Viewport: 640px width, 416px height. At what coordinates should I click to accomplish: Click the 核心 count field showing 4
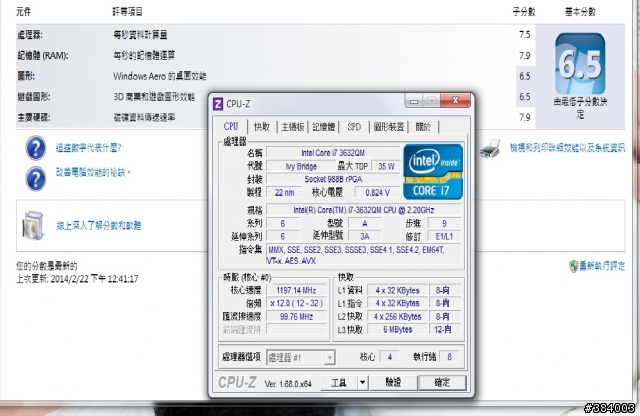coord(389,357)
